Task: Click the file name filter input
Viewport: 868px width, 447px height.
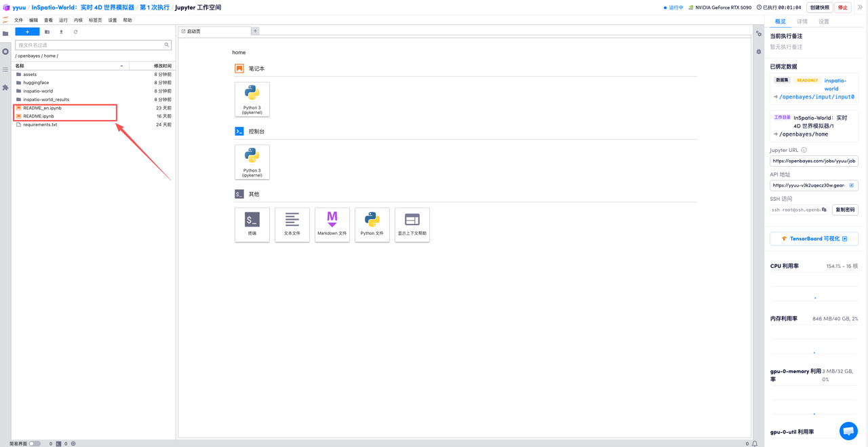Action: pos(93,45)
